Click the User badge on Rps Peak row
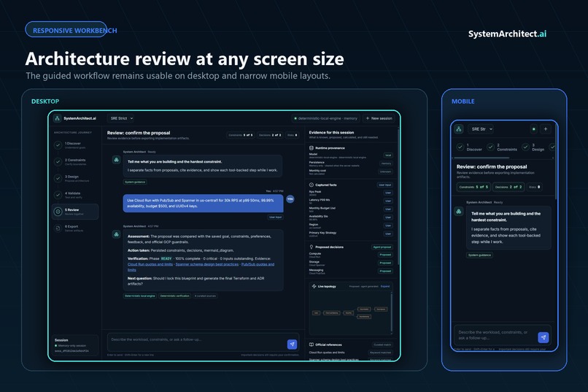 tap(388, 193)
